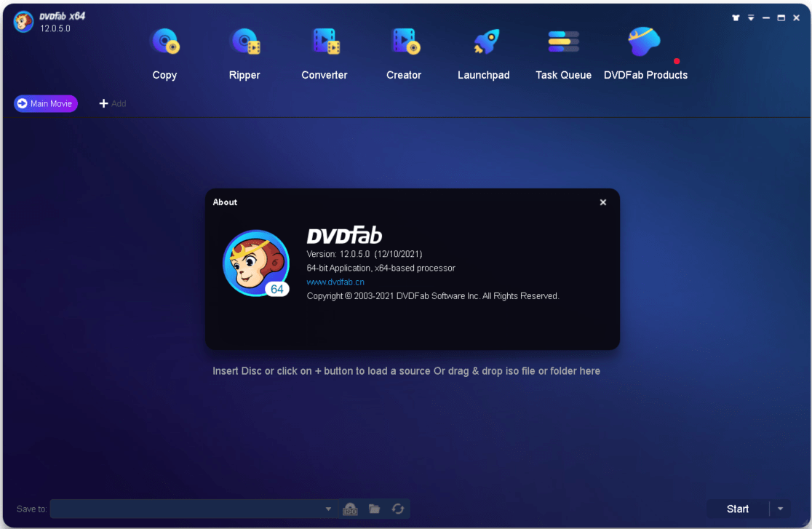Choose ISO image output icon

pyautogui.click(x=350, y=509)
